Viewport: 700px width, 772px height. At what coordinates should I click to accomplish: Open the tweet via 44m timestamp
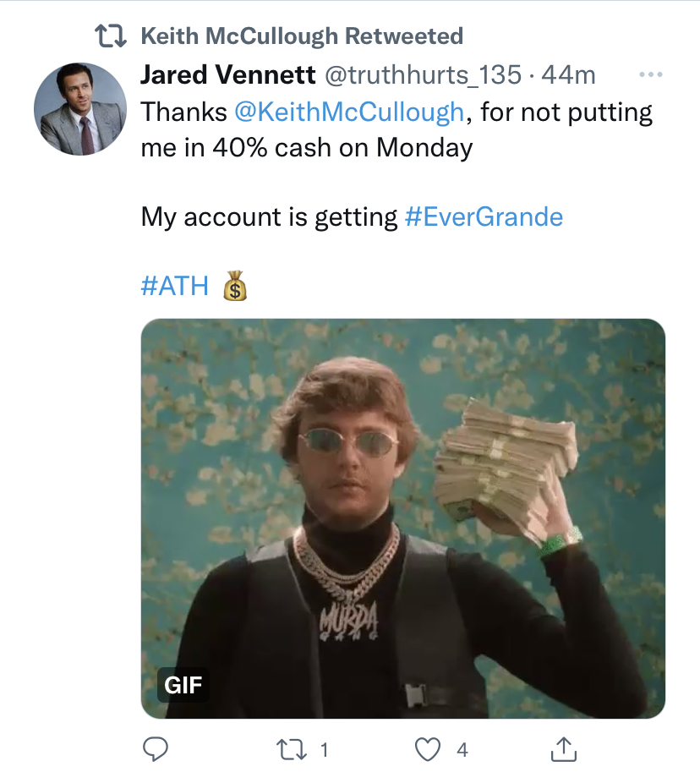click(568, 75)
